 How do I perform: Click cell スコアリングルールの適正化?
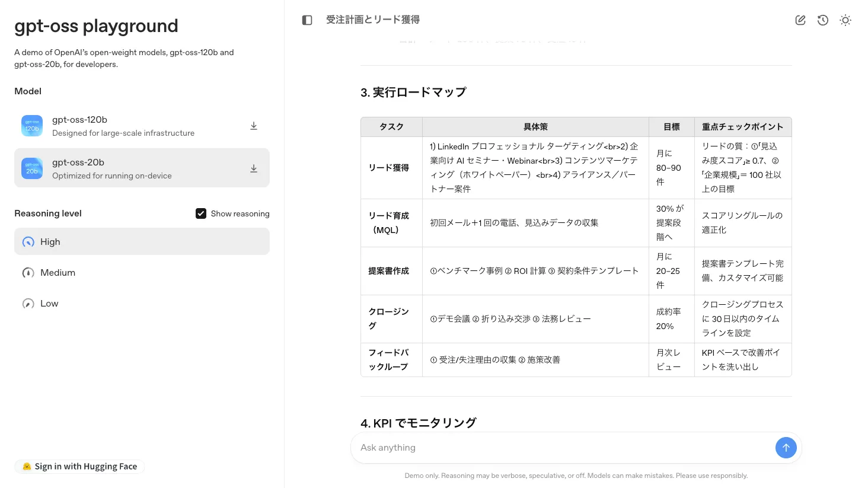[x=742, y=223]
